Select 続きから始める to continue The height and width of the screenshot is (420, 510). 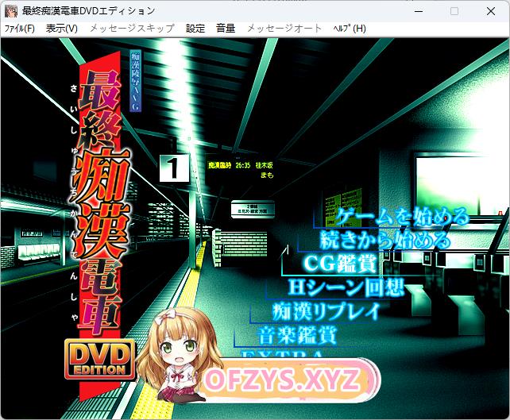[x=385, y=239]
